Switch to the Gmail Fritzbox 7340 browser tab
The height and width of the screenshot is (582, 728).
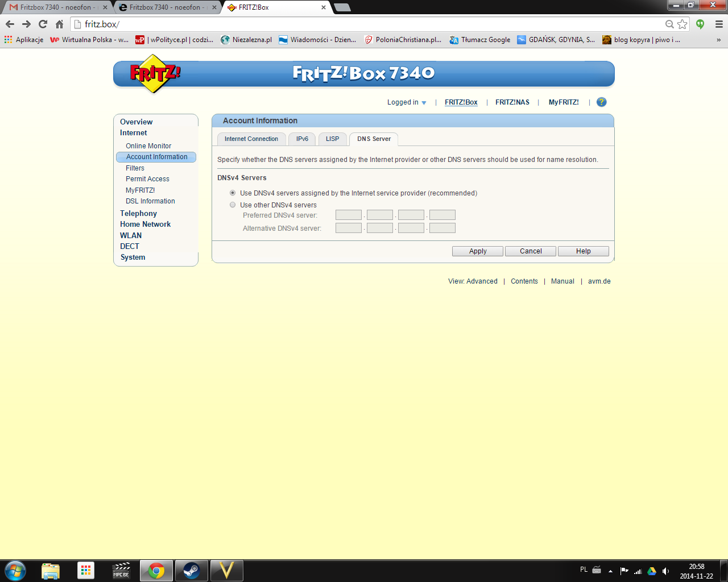pyautogui.click(x=57, y=7)
